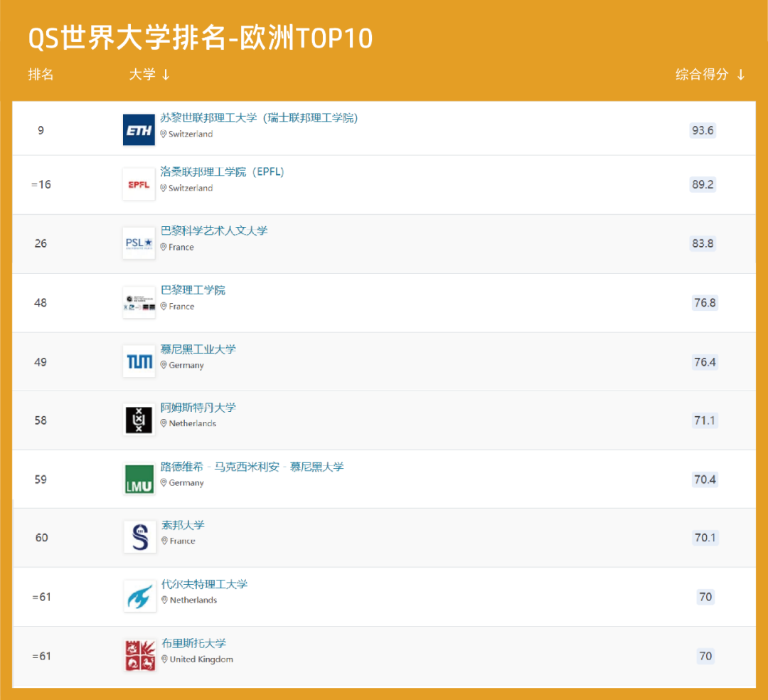The width and height of the screenshot is (768, 700).
Task: Click score badge 83.8
Action: click(703, 243)
